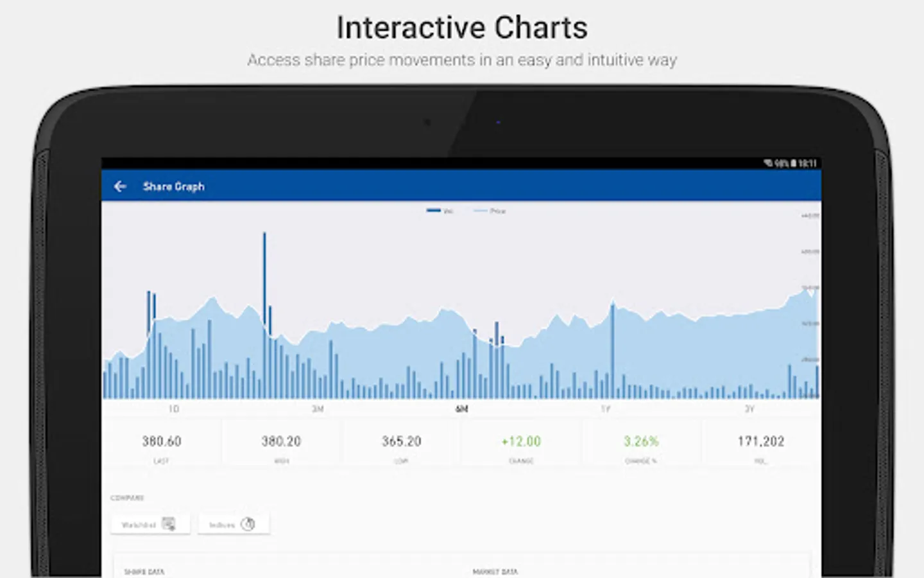The width and height of the screenshot is (924, 578).
Task: Select the 3M time range tab
Action: [x=318, y=409]
